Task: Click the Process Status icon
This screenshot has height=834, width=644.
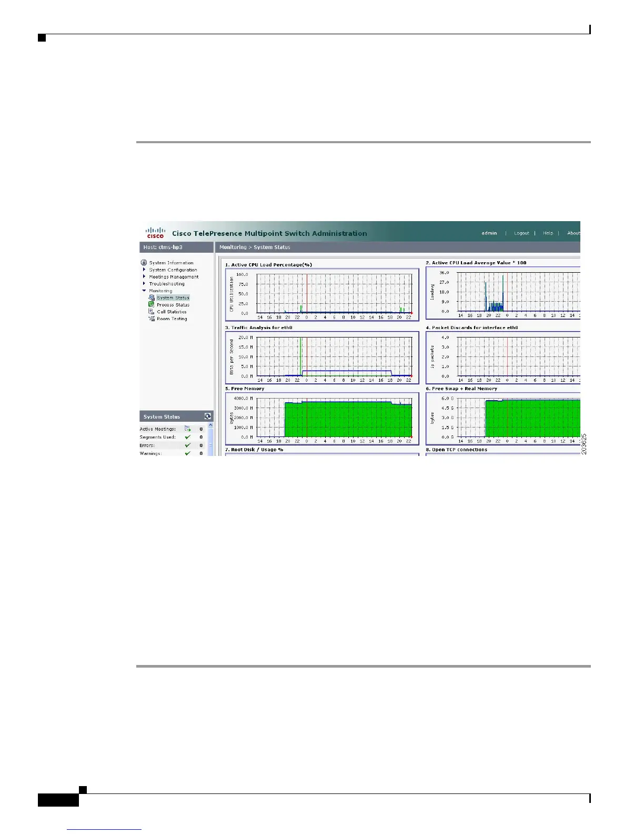Action: (x=152, y=304)
